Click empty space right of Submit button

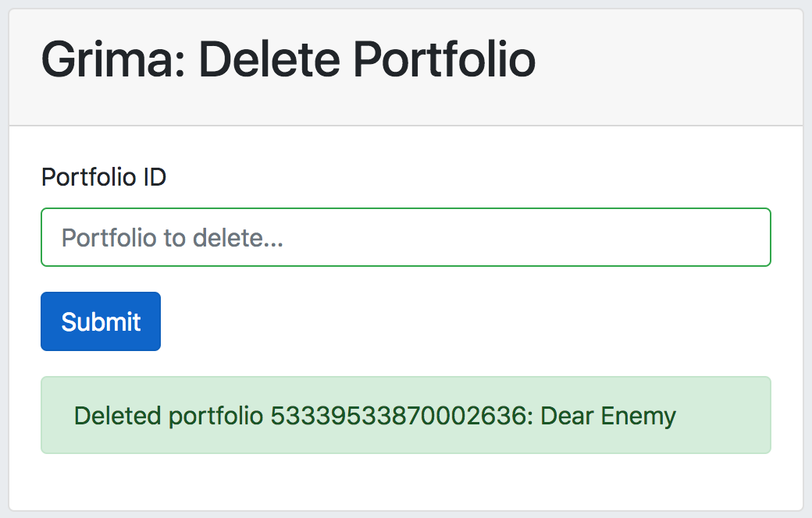(x=468, y=321)
